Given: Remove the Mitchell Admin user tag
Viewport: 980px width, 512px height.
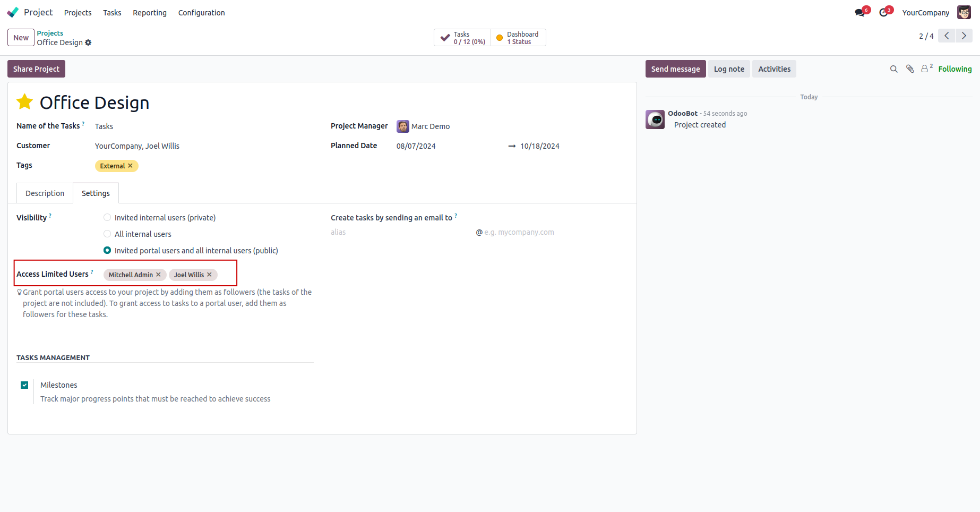Looking at the screenshot, I should 158,275.
